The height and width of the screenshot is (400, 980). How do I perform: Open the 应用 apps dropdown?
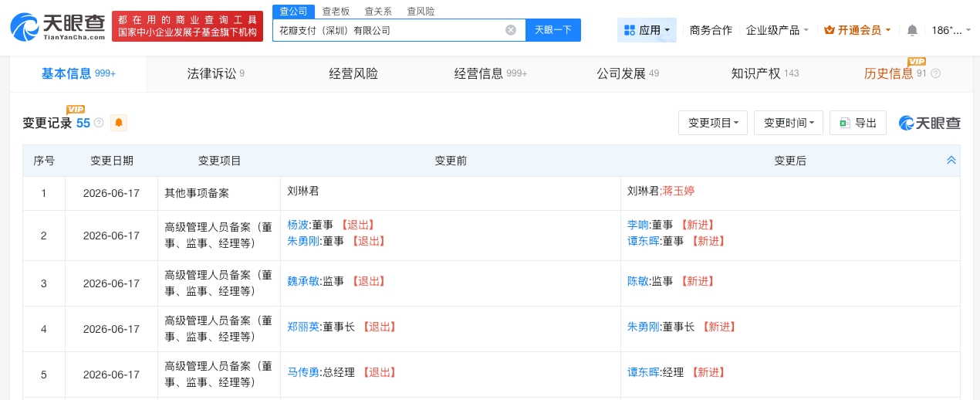(647, 30)
